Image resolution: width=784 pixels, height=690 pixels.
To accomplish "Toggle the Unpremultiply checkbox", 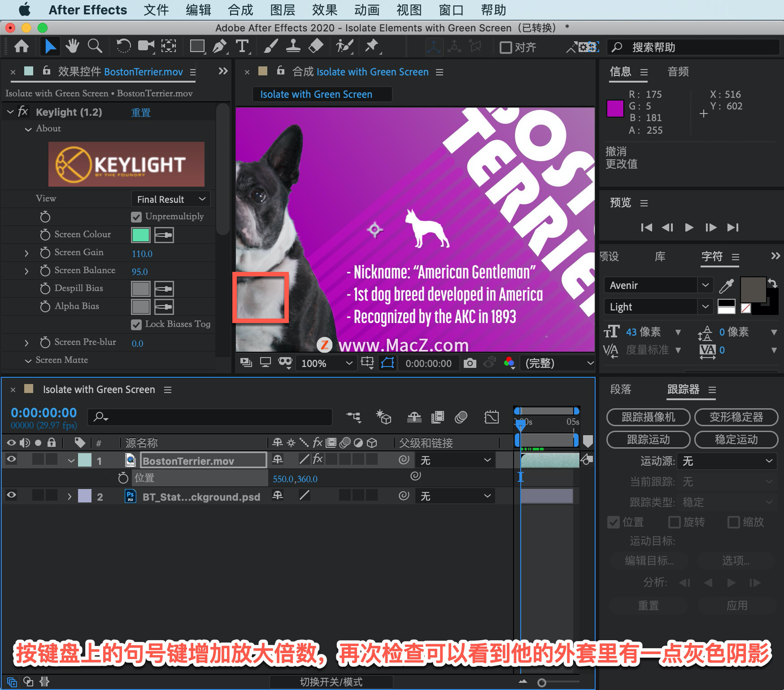I will [136, 217].
